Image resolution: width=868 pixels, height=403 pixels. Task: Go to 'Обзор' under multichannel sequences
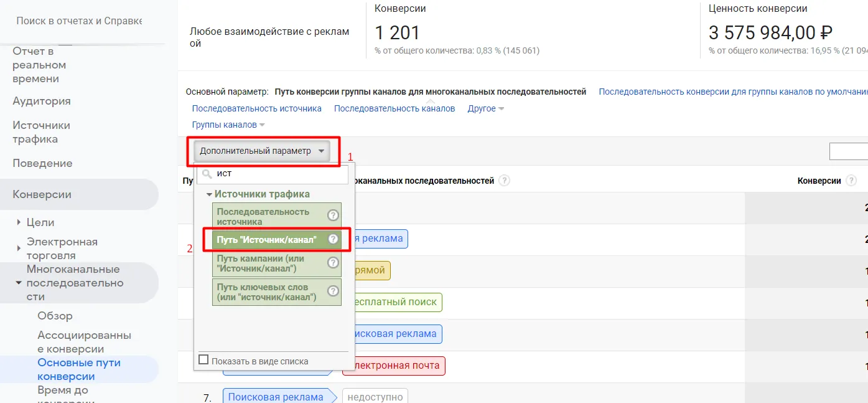click(x=55, y=316)
